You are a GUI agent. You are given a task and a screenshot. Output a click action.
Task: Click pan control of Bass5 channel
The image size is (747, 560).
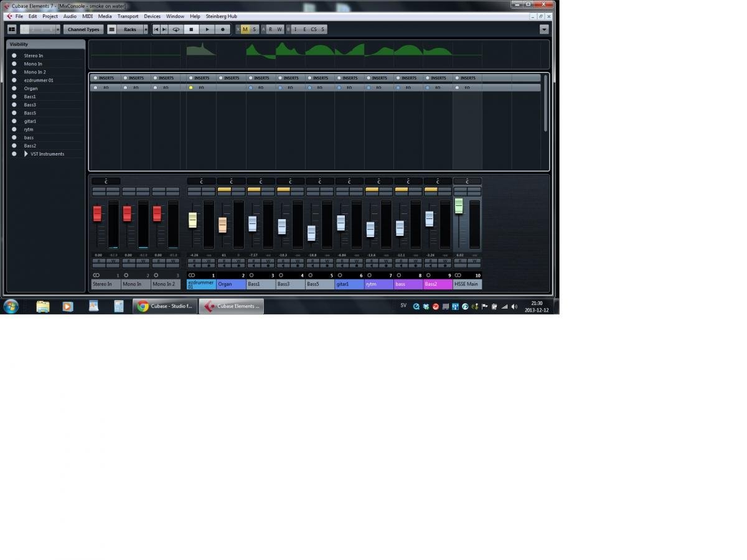click(320, 181)
